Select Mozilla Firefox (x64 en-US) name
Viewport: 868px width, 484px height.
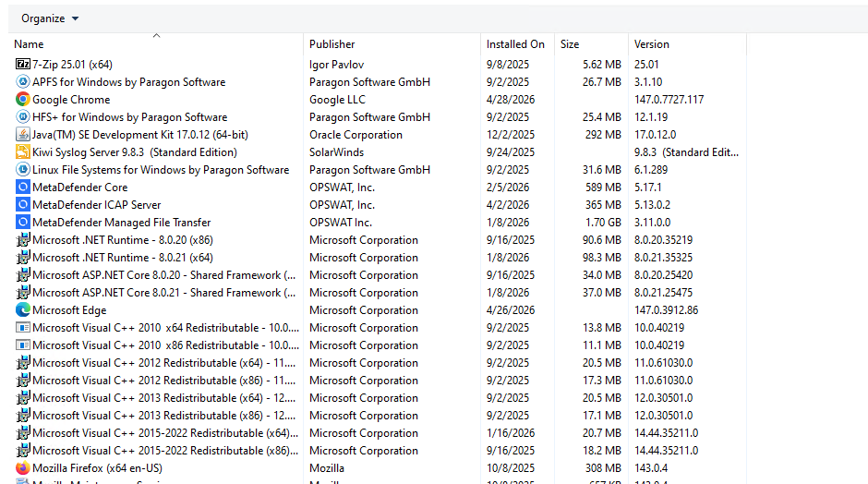pos(98,468)
